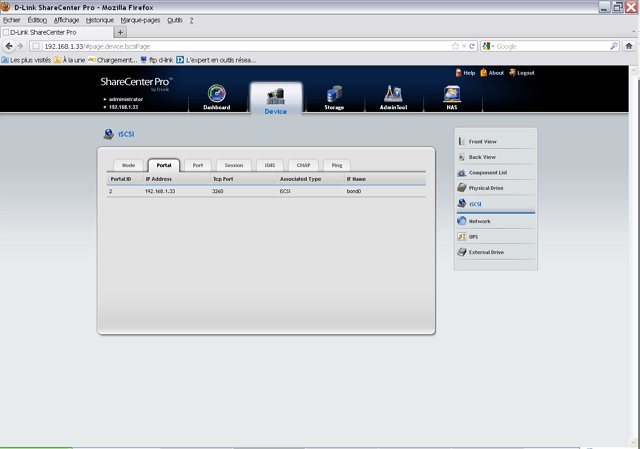Image resolution: width=640 pixels, height=449 pixels.
Task: Go forward with browser forward arrow
Action: [x=20, y=46]
